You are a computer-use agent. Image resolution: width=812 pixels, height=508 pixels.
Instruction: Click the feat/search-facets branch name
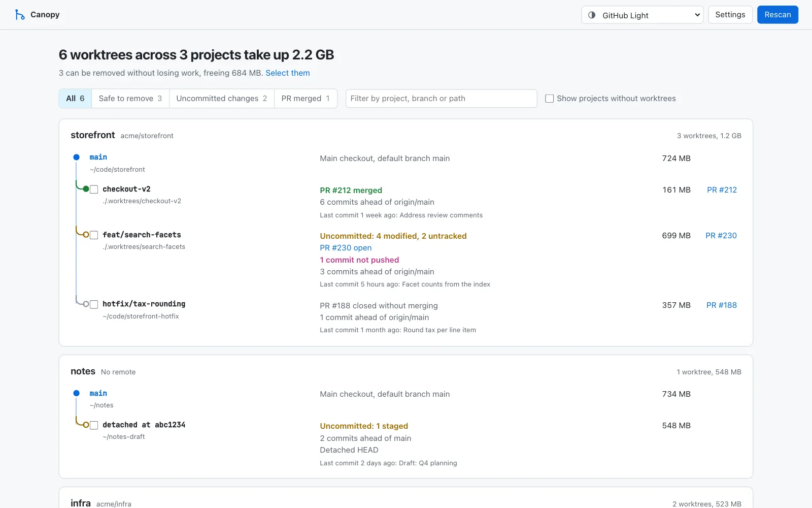(142, 235)
